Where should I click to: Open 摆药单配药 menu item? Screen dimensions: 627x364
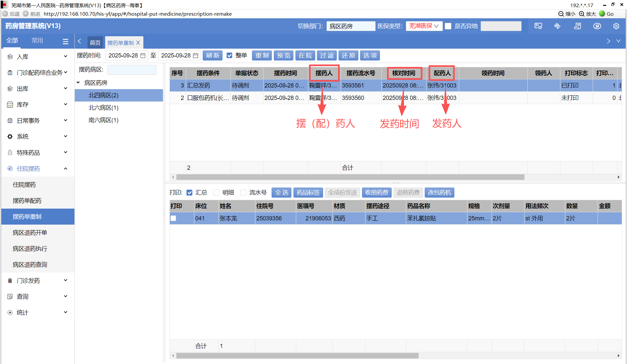click(27, 200)
